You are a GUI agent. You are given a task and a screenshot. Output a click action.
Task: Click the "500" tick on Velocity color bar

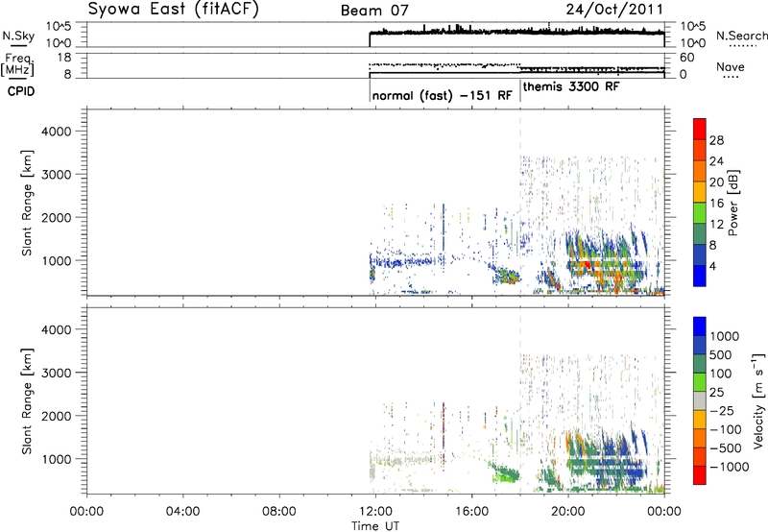coord(720,355)
